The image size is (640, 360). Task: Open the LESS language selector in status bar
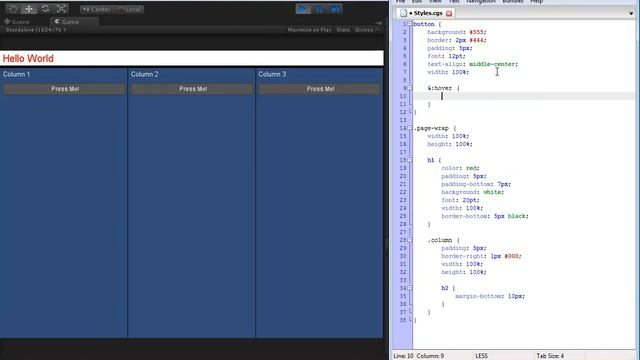coord(481,356)
